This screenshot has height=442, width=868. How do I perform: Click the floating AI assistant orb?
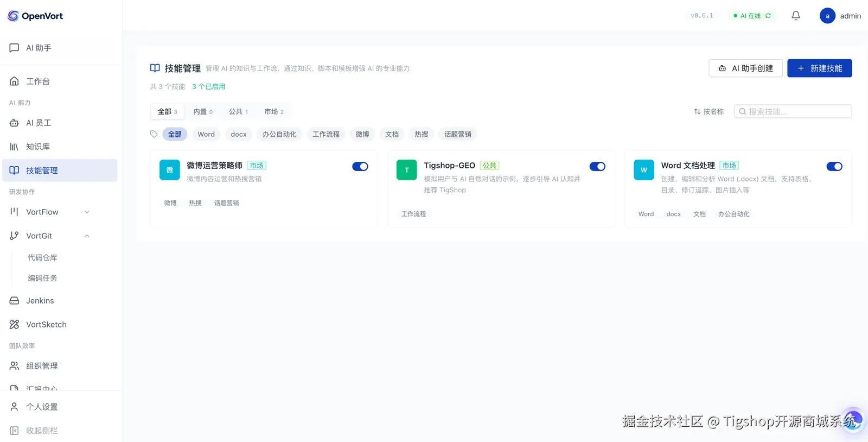click(853, 420)
